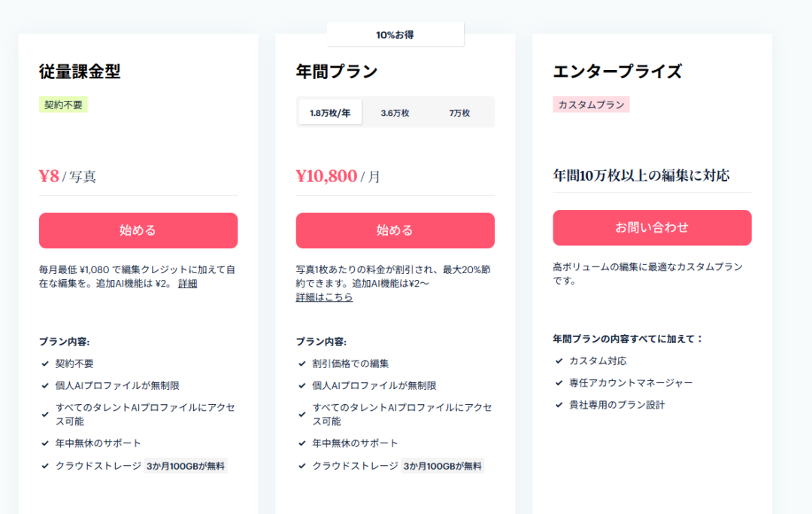The width and height of the screenshot is (812, 514).
Task: Click 始める under 従量課金型 plan
Action: tap(138, 230)
